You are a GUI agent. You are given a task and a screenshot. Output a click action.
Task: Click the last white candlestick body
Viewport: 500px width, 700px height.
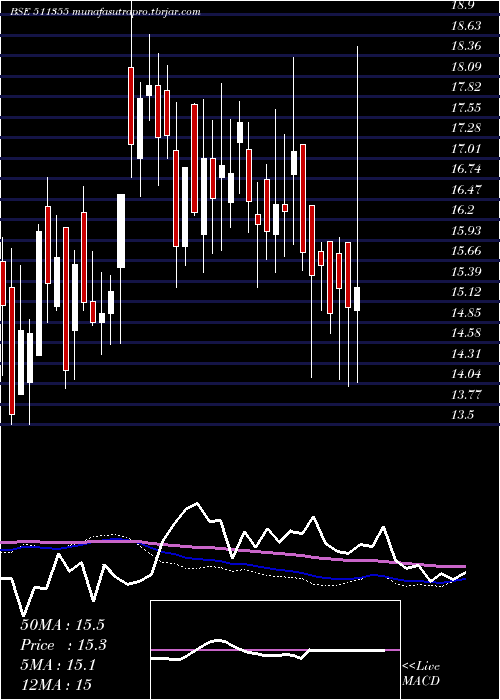[357, 299]
